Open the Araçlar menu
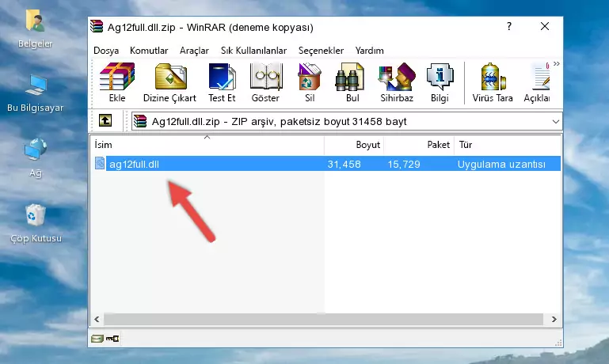This screenshot has height=364, width=609. pos(194,51)
